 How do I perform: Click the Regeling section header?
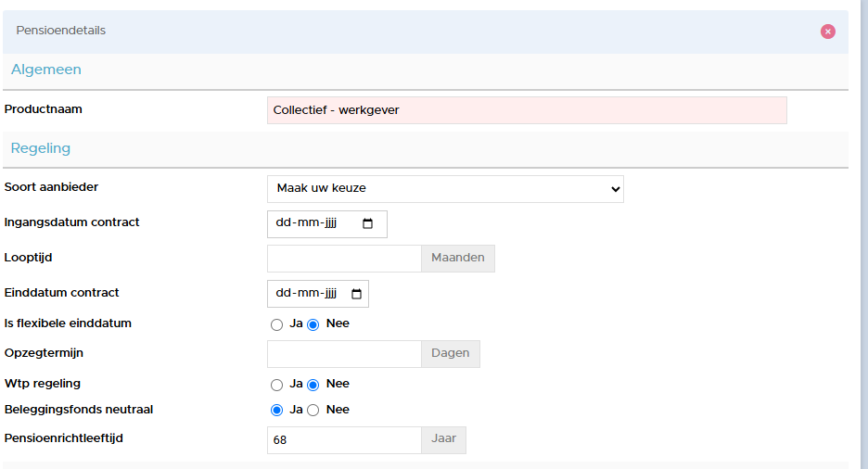[41, 148]
